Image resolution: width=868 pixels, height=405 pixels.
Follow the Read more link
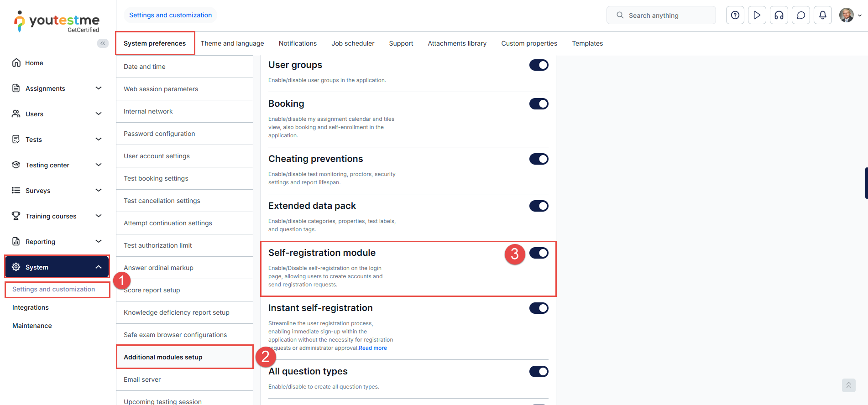[373, 348]
